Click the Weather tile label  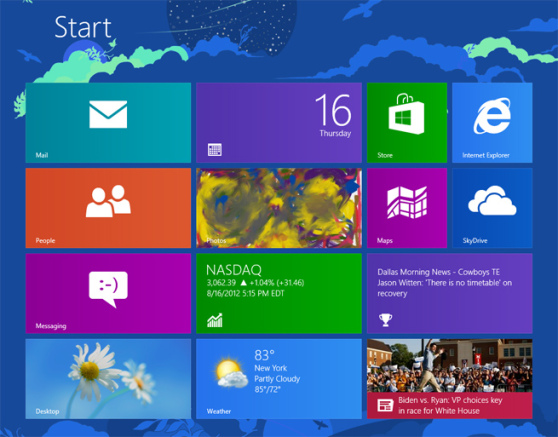[x=219, y=411]
